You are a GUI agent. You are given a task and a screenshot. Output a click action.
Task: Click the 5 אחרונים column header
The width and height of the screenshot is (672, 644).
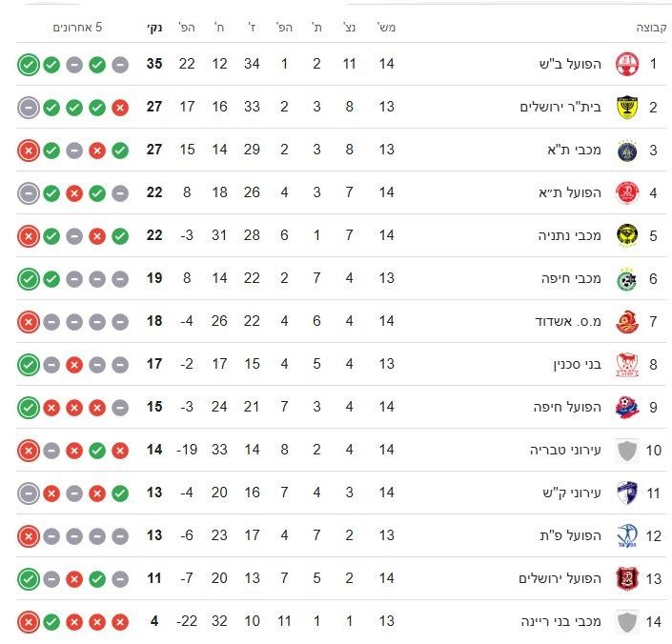(x=78, y=28)
